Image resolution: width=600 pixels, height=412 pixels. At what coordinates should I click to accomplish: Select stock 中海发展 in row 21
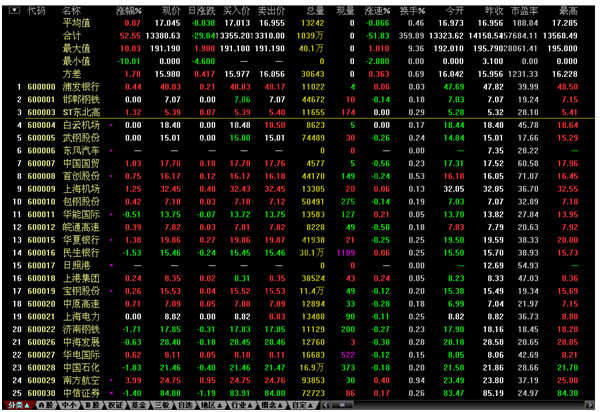[81, 342]
